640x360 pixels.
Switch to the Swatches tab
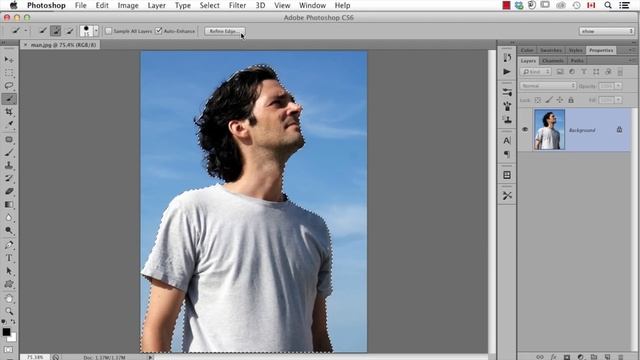551,50
